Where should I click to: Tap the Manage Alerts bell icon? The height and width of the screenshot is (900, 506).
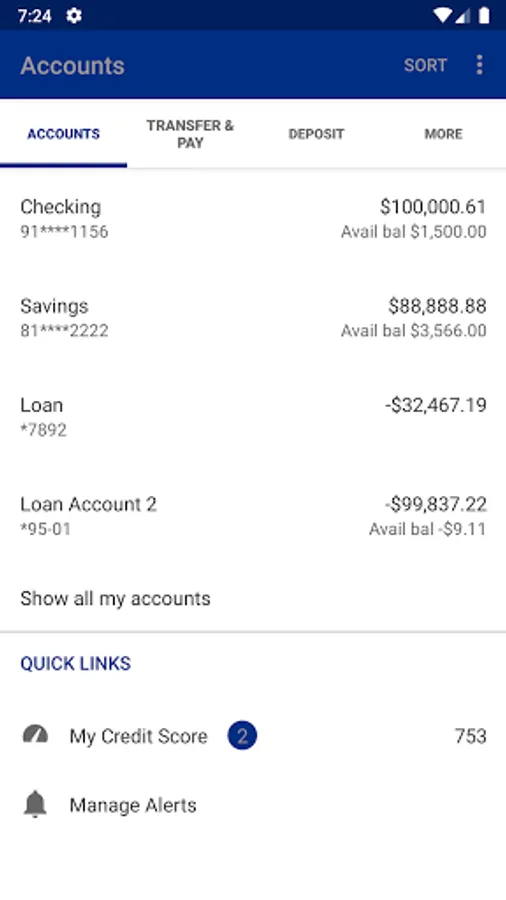point(35,804)
